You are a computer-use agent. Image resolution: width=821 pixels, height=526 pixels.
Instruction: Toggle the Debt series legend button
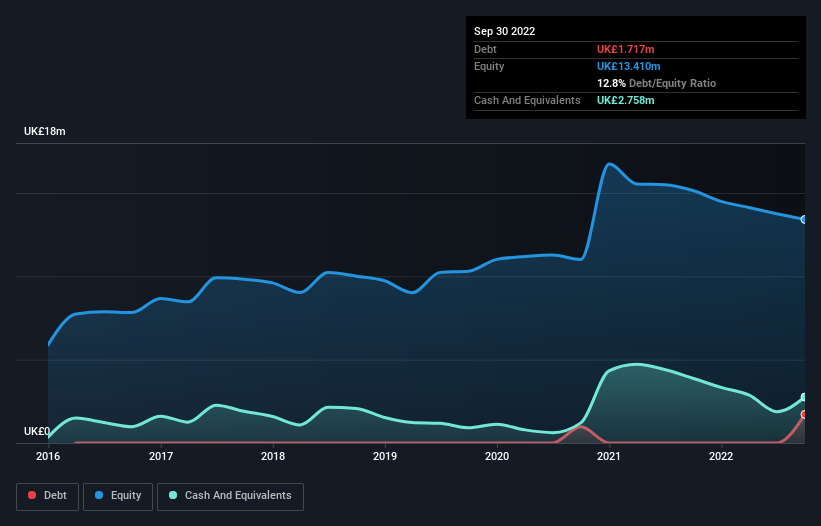coord(48,496)
